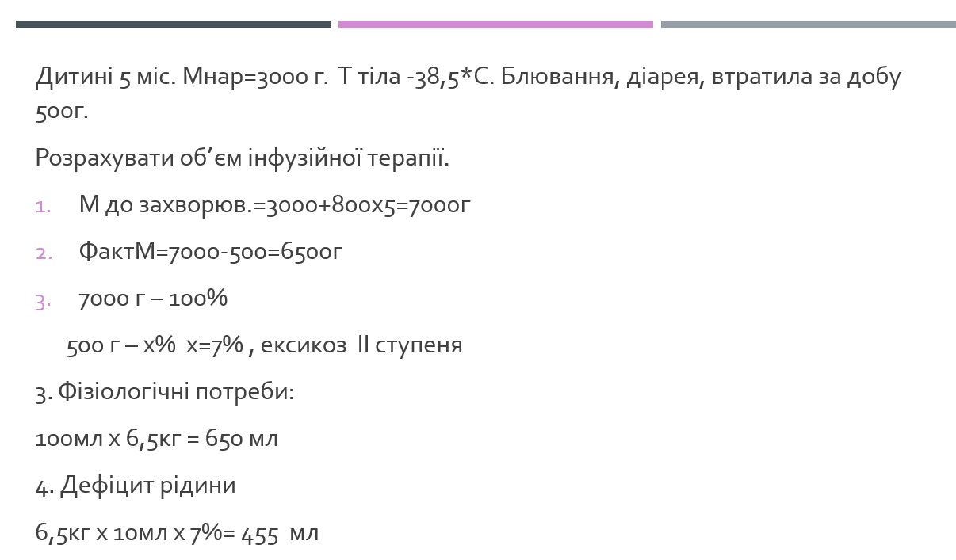Click the calculation "100мл х 6,5кг = 650 мл"

tap(157, 439)
